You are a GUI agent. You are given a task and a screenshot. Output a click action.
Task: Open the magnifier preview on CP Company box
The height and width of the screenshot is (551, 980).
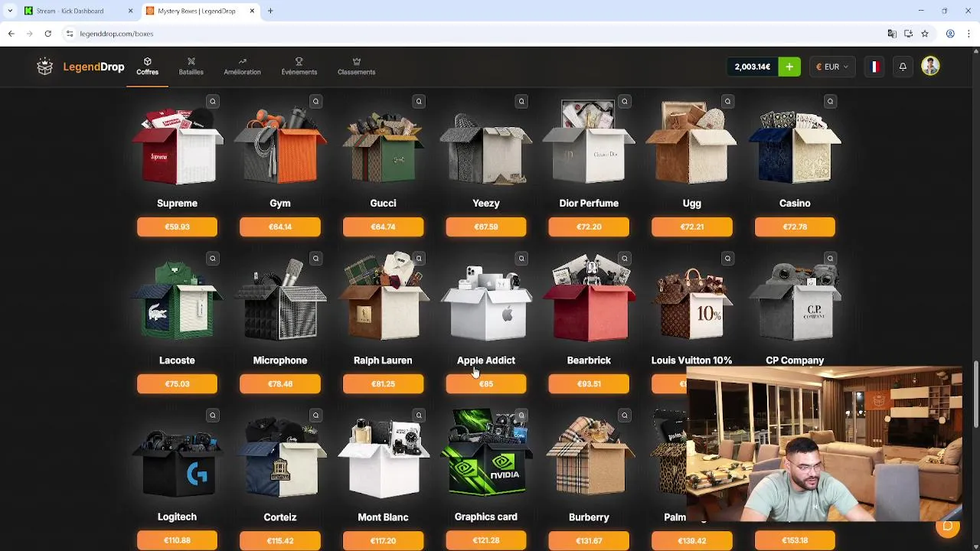click(830, 258)
